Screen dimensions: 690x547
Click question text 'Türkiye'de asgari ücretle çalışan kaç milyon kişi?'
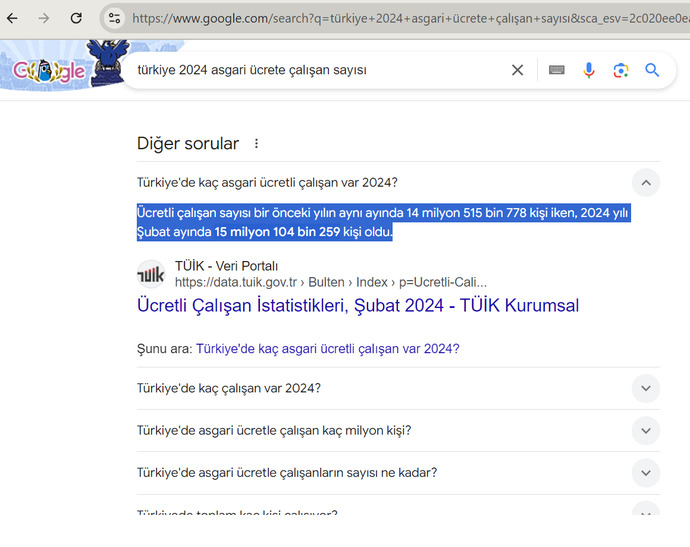click(x=274, y=431)
